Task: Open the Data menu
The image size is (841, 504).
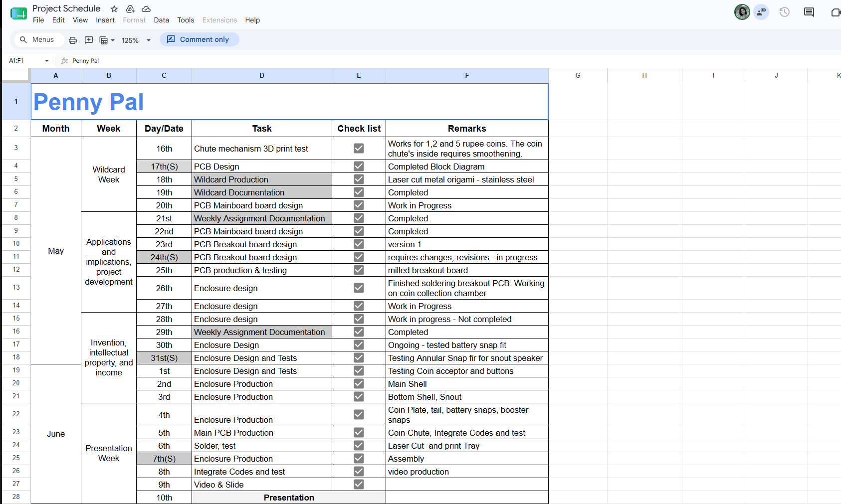Action: pyautogui.click(x=161, y=20)
